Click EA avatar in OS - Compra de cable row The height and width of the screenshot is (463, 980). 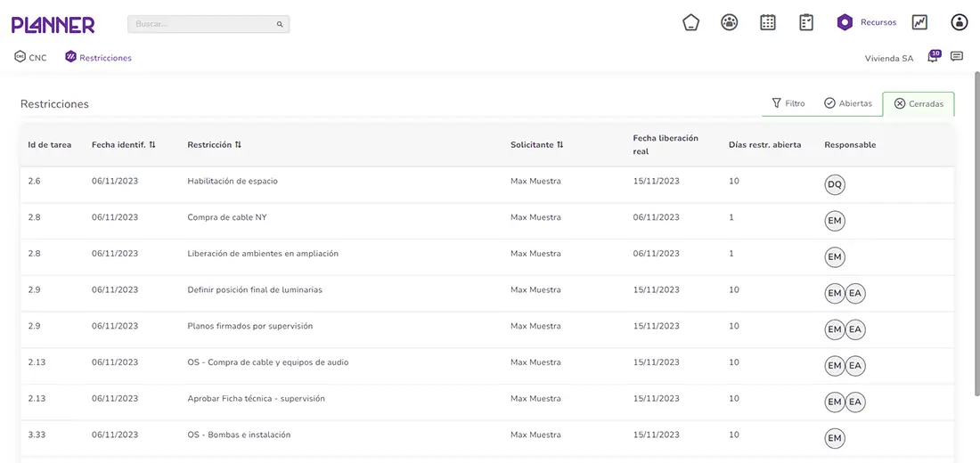(855, 366)
